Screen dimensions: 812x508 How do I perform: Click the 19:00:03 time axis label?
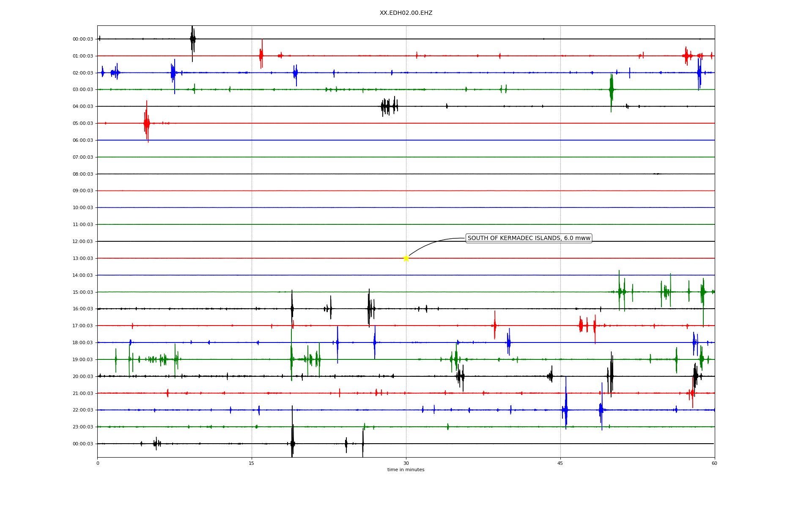point(83,359)
